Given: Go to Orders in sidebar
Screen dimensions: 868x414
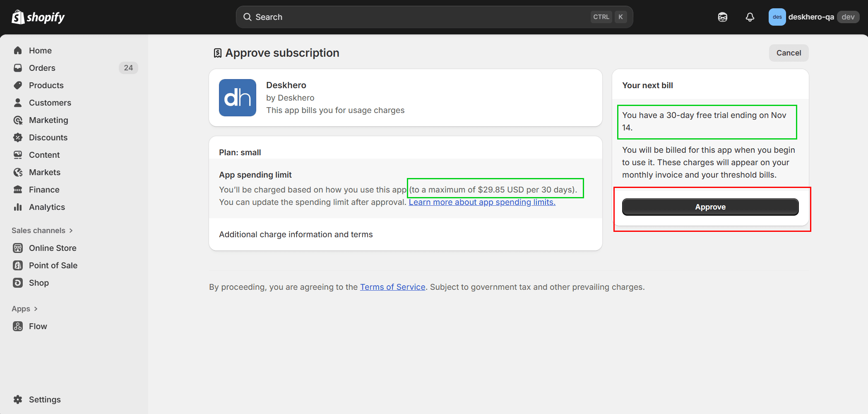Looking at the screenshot, I should click(x=42, y=68).
